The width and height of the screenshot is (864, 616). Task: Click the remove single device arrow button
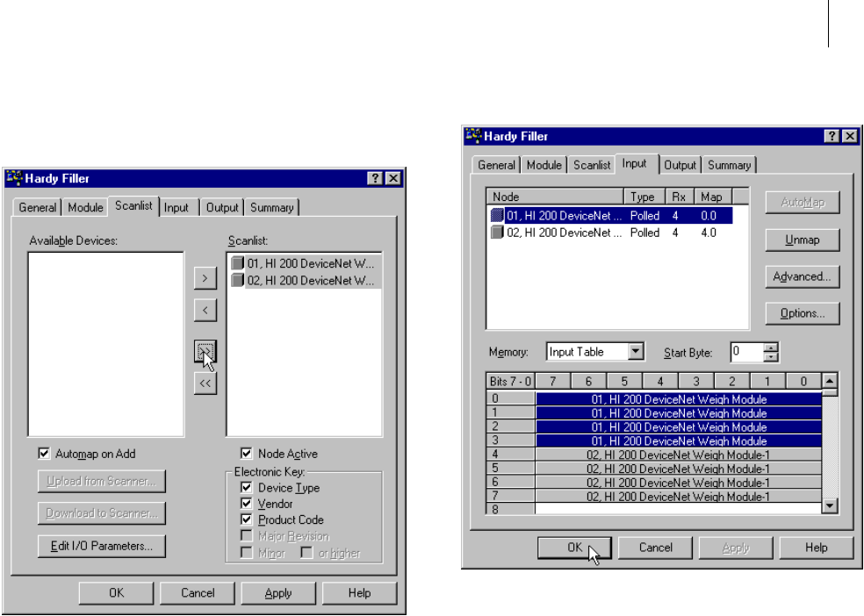[x=205, y=309]
